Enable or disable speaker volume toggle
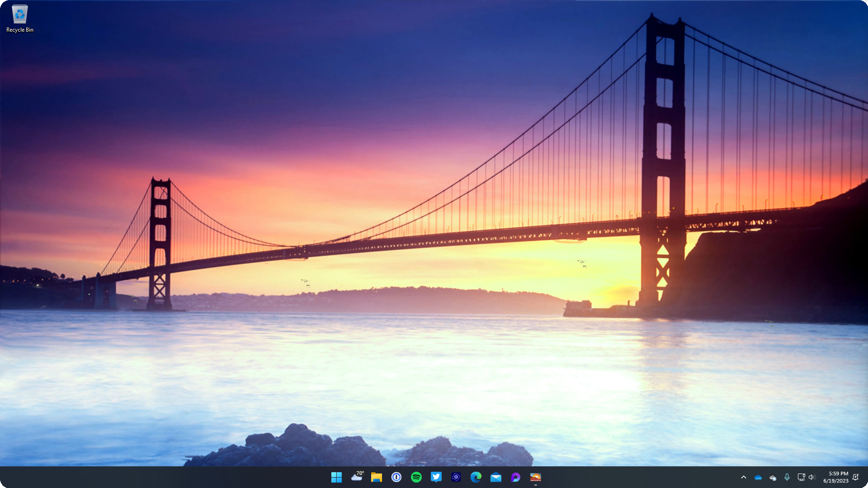Screen dimensions: 868x488 coord(812,477)
